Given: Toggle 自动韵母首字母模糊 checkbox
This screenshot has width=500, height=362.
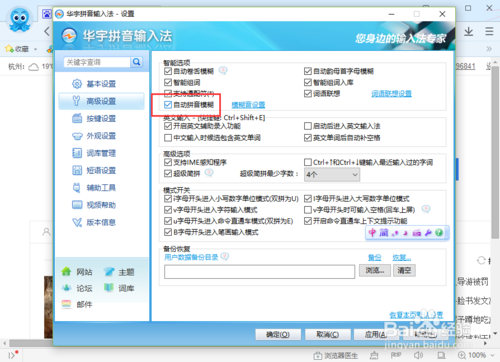Looking at the screenshot, I should [308, 71].
